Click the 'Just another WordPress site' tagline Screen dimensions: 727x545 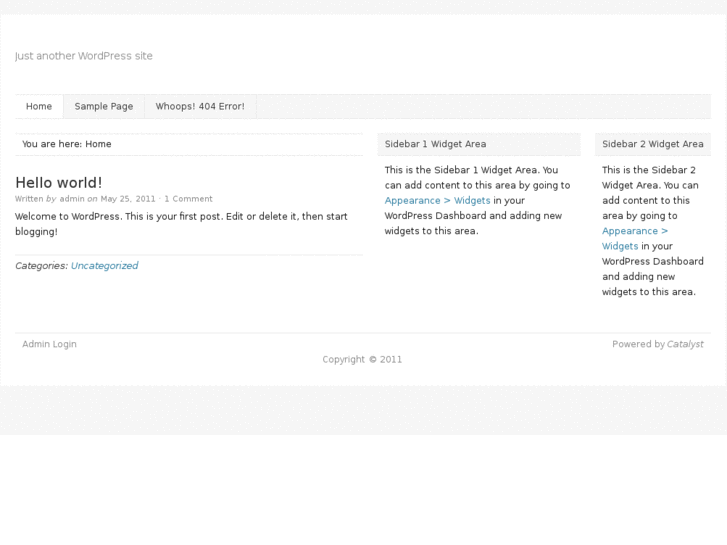tap(84, 56)
